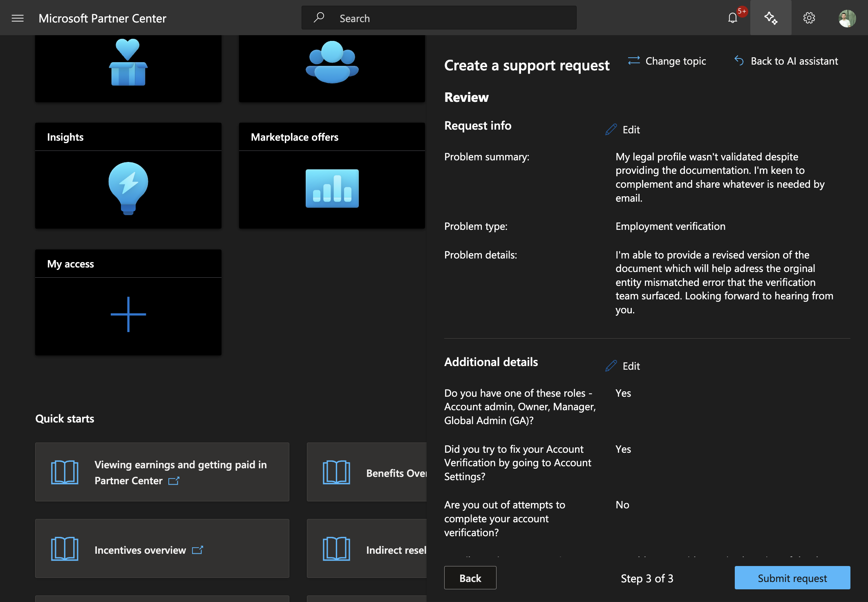This screenshot has height=602, width=868.
Task: Focus the Search field
Action: click(439, 18)
